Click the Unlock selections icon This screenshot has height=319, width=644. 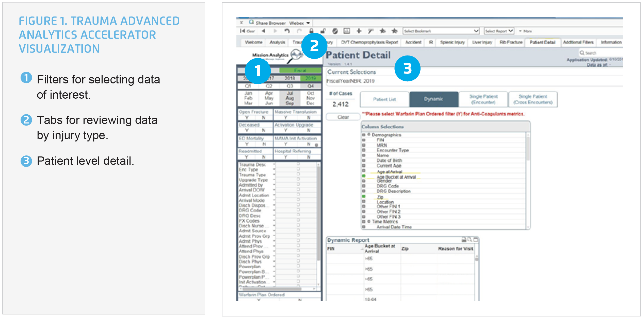323,31
